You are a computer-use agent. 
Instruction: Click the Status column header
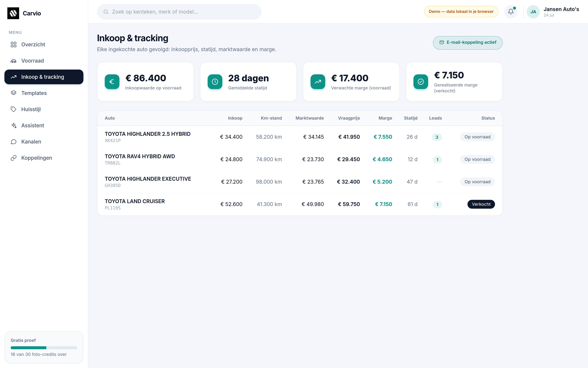pyautogui.click(x=488, y=118)
